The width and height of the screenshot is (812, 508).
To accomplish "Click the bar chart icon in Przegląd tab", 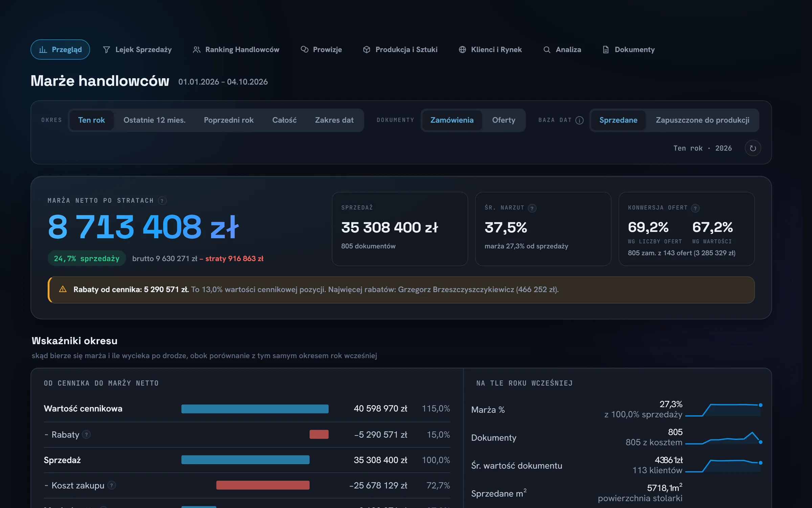I will (43, 50).
